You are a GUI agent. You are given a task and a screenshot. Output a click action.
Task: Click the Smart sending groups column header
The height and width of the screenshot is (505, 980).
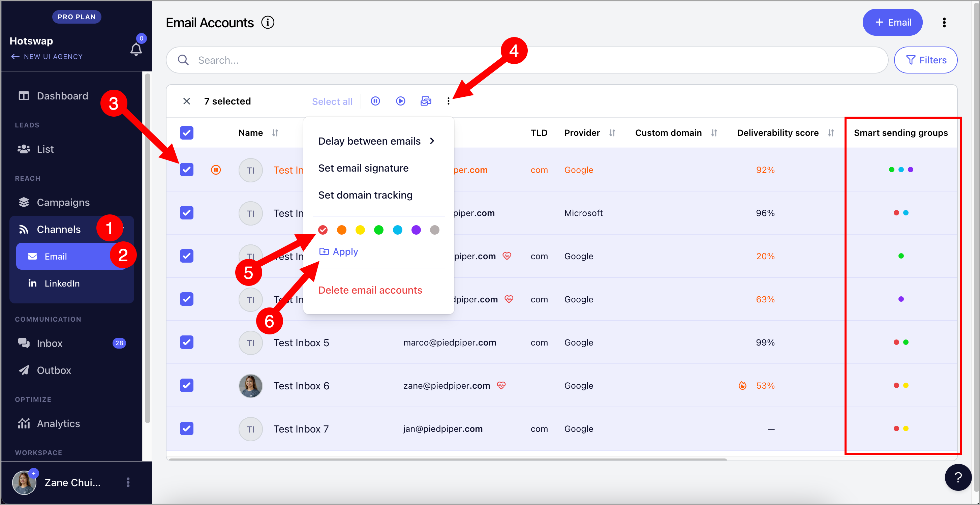pyautogui.click(x=900, y=133)
